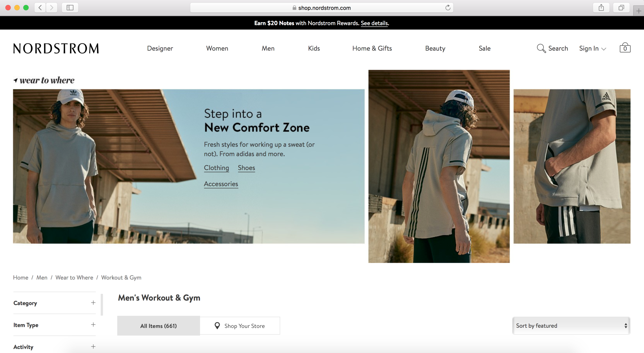Open the Safari share menu
Screen dimensions: 644x353
point(601,8)
